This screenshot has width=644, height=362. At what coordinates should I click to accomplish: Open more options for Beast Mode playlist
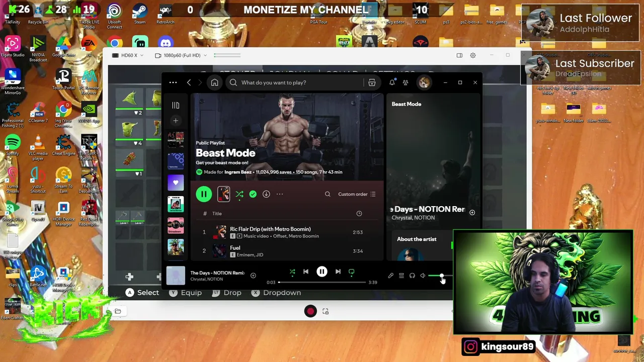280,194
